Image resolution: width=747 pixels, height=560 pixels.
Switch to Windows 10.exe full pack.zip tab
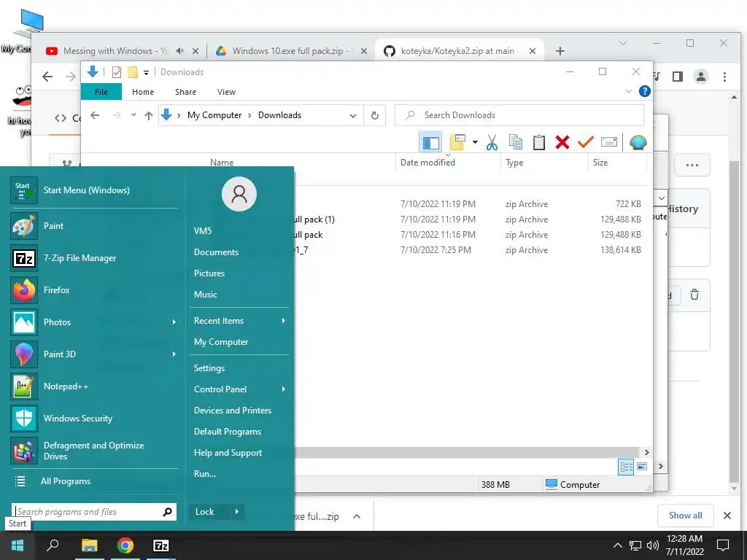[291, 51]
